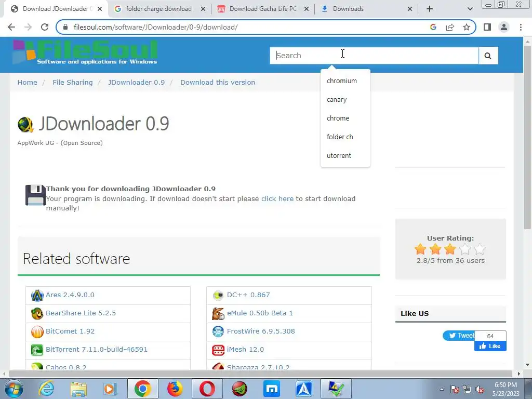Open the Chrome profile avatar

[504, 27]
